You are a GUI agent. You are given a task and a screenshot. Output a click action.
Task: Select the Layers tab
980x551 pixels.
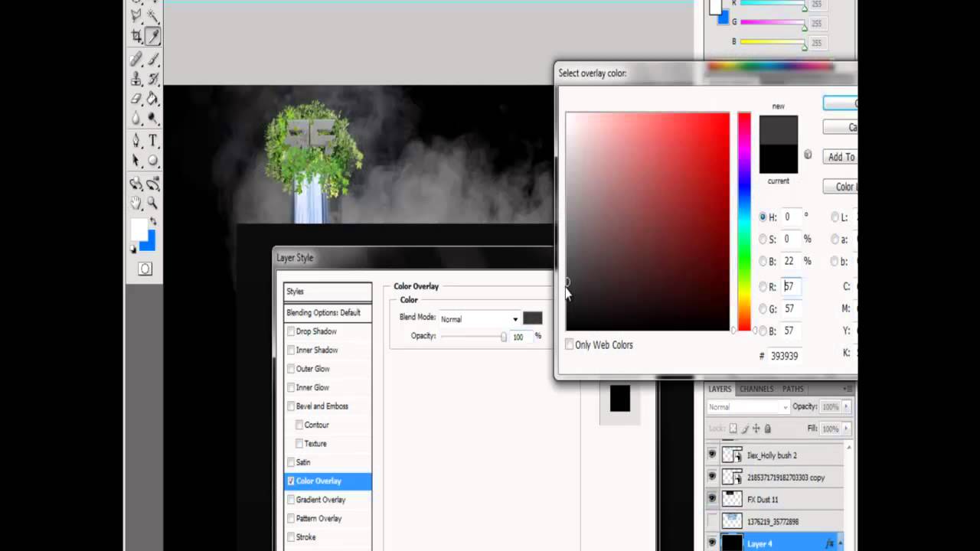[720, 389]
